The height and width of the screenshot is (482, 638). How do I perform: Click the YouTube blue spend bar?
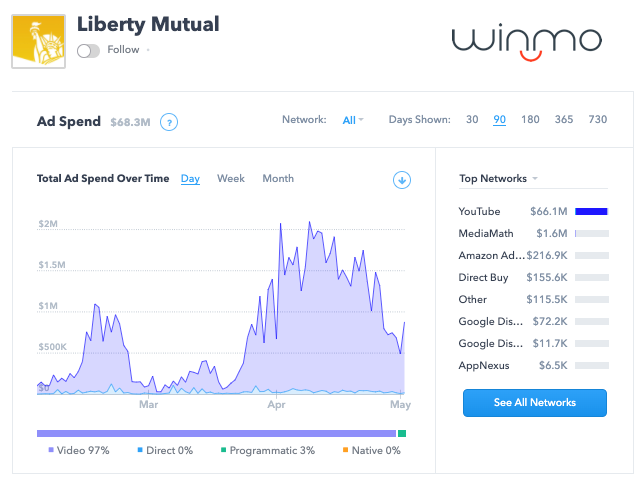[x=591, y=212]
